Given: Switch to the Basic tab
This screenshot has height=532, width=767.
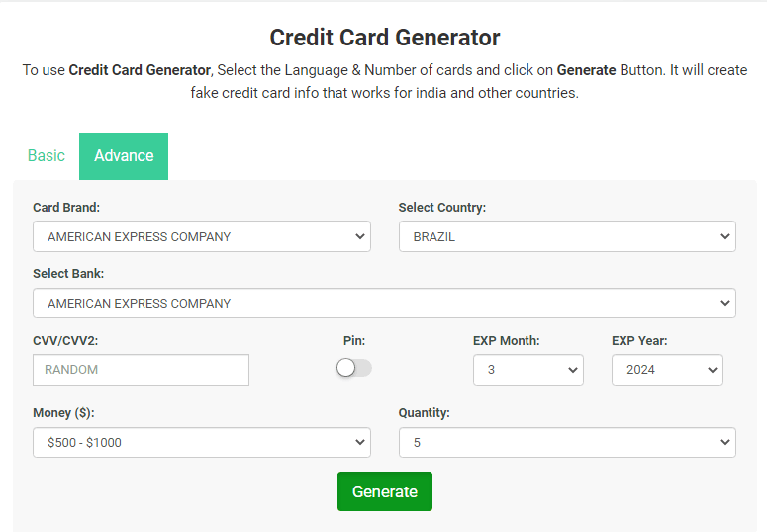Looking at the screenshot, I should (46, 156).
